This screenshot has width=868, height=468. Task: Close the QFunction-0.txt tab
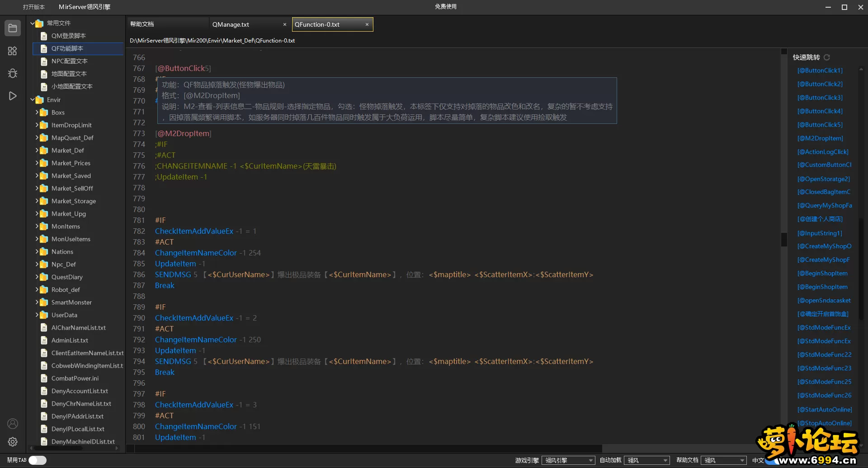pos(367,24)
